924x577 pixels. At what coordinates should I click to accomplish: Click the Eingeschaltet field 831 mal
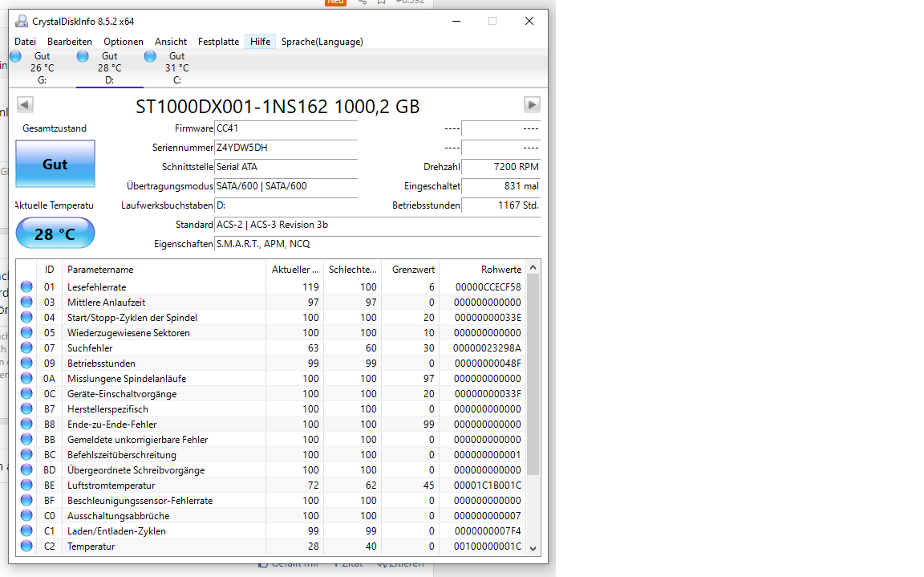[500, 186]
